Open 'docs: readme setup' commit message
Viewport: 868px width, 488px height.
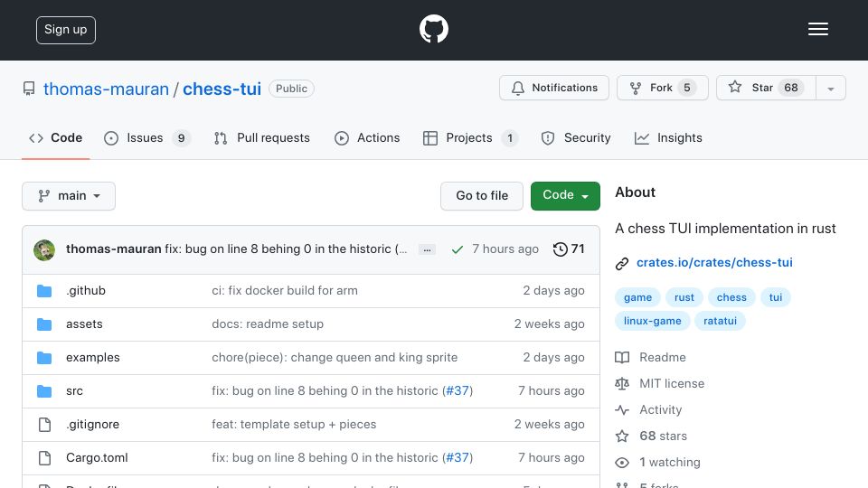[268, 324]
